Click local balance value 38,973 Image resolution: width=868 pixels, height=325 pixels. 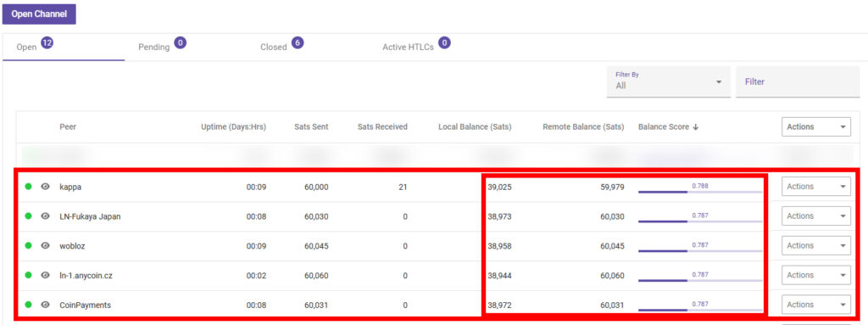pos(499,216)
